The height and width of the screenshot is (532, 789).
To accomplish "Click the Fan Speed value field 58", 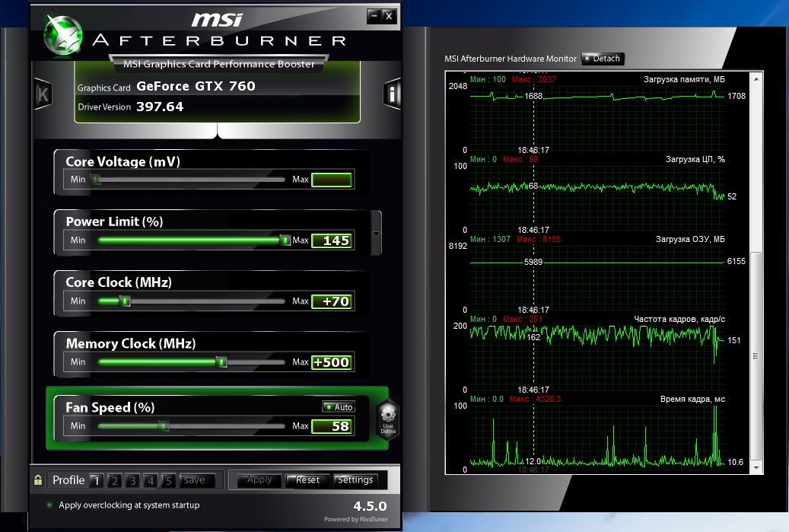I will (x=332, y=426).
